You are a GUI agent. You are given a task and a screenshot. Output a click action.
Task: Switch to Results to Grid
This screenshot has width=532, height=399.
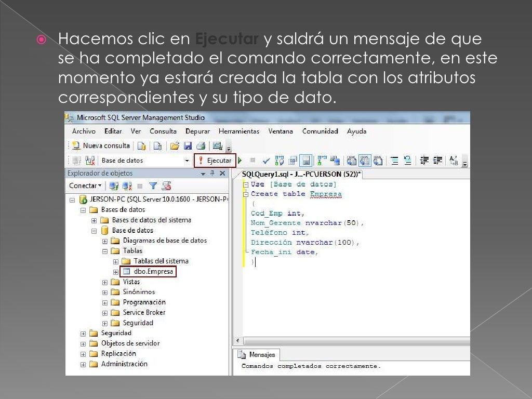pyautogui.click(x=365, y=161)
